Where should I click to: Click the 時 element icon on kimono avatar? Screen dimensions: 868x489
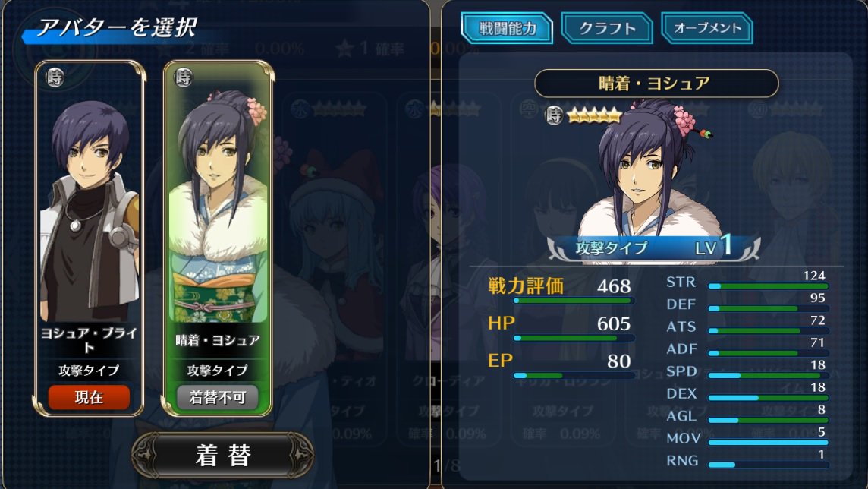[183, 77]
